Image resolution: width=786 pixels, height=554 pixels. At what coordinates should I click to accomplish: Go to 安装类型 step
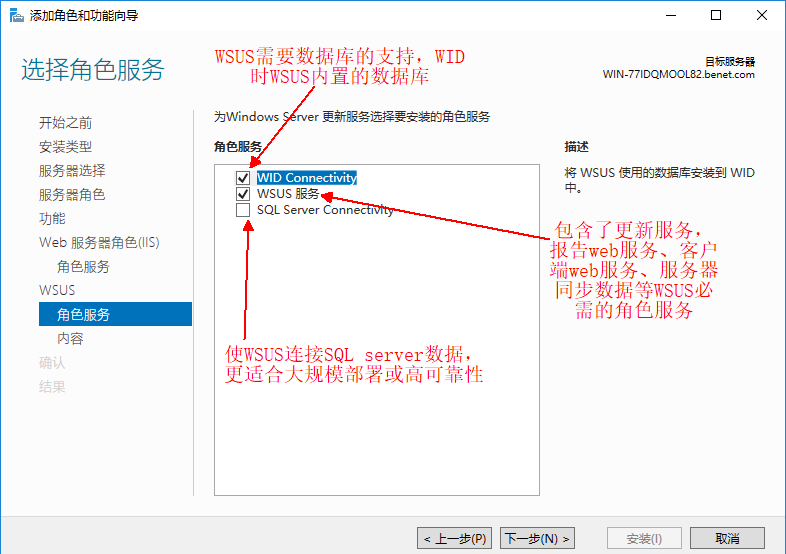pyautogui.click(x=65, y=146)
